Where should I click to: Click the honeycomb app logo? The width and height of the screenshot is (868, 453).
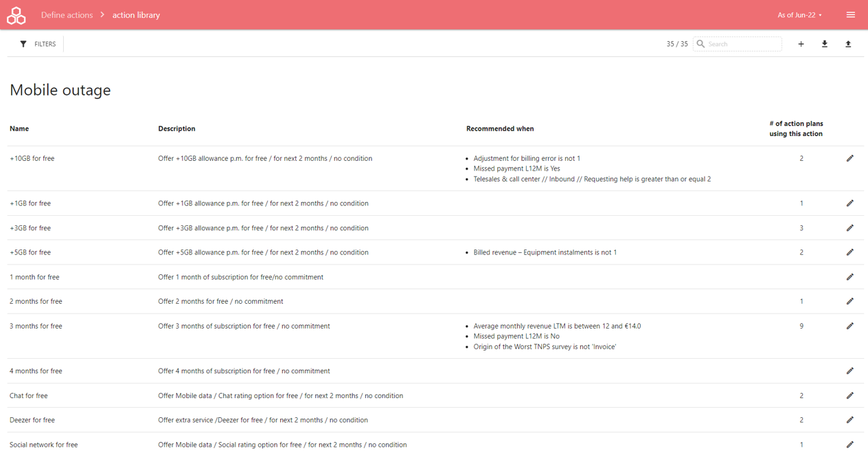[x=16, y=15]
